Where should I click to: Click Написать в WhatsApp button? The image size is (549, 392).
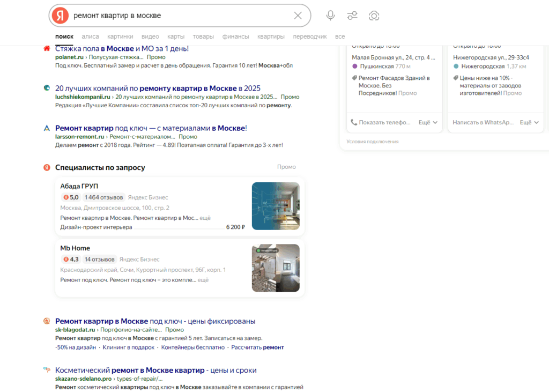[483, 122]
